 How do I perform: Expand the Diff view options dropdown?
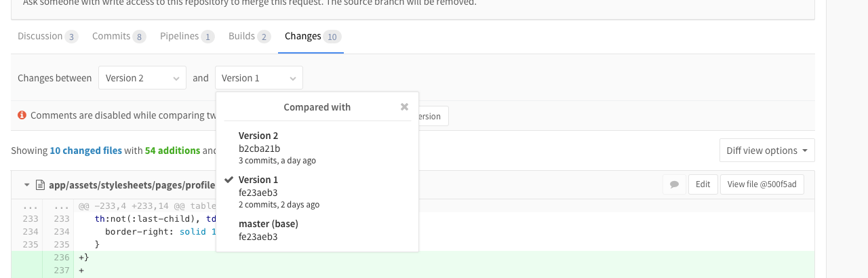pyautogui.click(x=767, y=151)
